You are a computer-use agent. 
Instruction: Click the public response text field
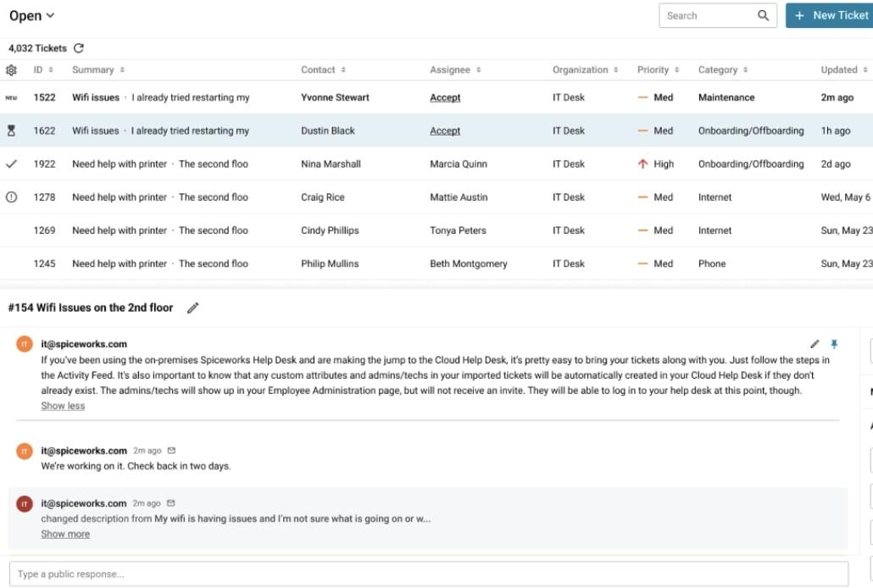tap(428, 574)
